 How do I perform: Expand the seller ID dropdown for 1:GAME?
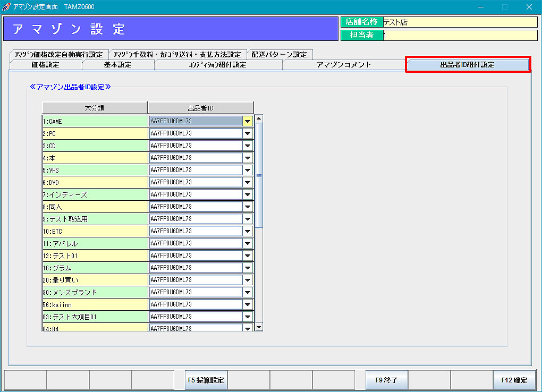[x=248, y=121]
